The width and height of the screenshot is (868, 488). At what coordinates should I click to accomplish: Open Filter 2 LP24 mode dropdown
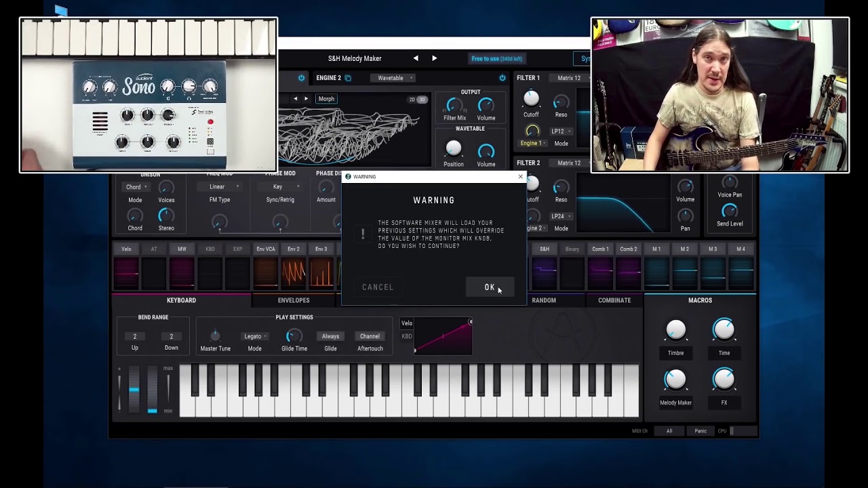[561, 216]
